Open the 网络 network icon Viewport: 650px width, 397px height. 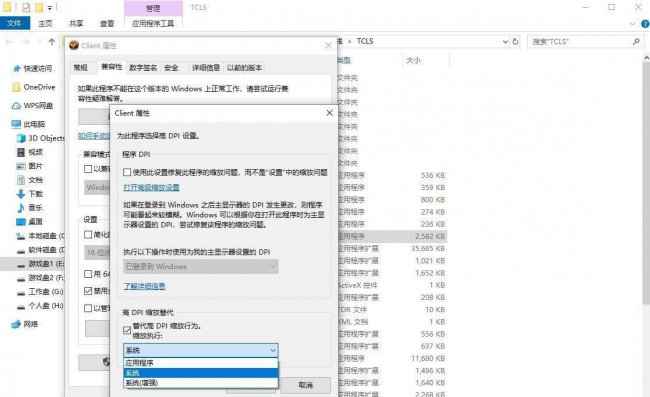16,324
